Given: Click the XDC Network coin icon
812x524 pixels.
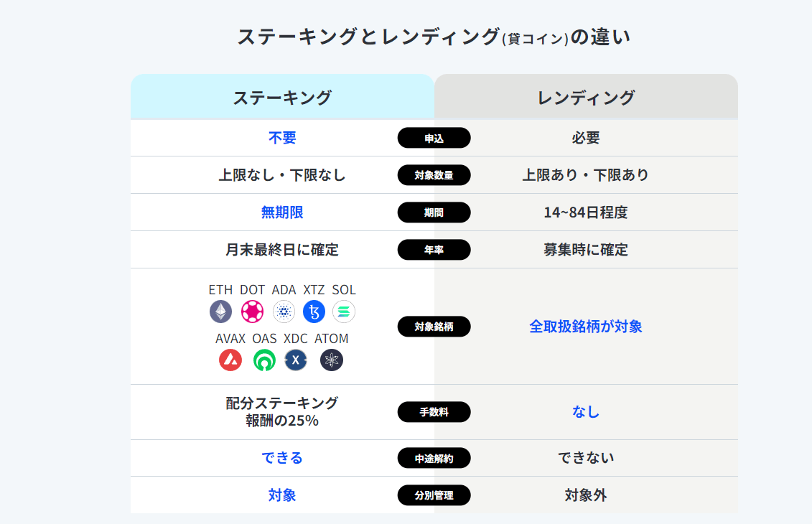Looking at the screenshot, I should [296, 360].
